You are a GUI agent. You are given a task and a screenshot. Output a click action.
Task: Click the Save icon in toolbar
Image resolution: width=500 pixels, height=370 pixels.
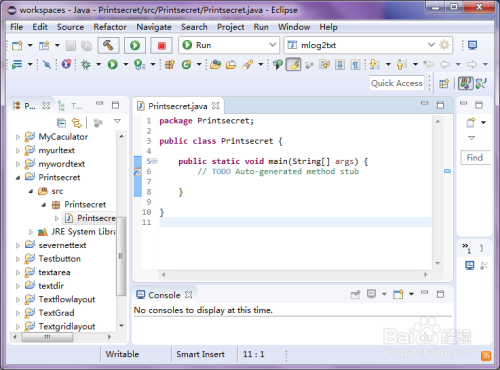[71, 45]
